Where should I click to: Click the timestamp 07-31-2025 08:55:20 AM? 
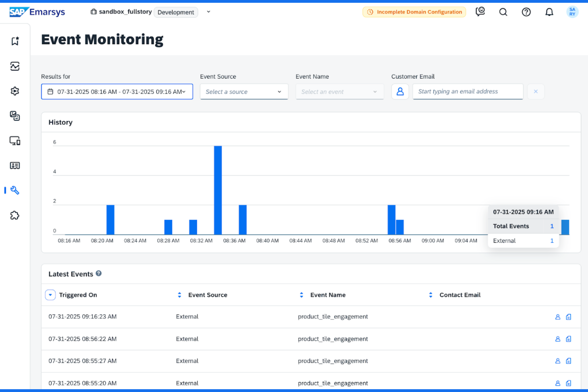pos(83,383)
